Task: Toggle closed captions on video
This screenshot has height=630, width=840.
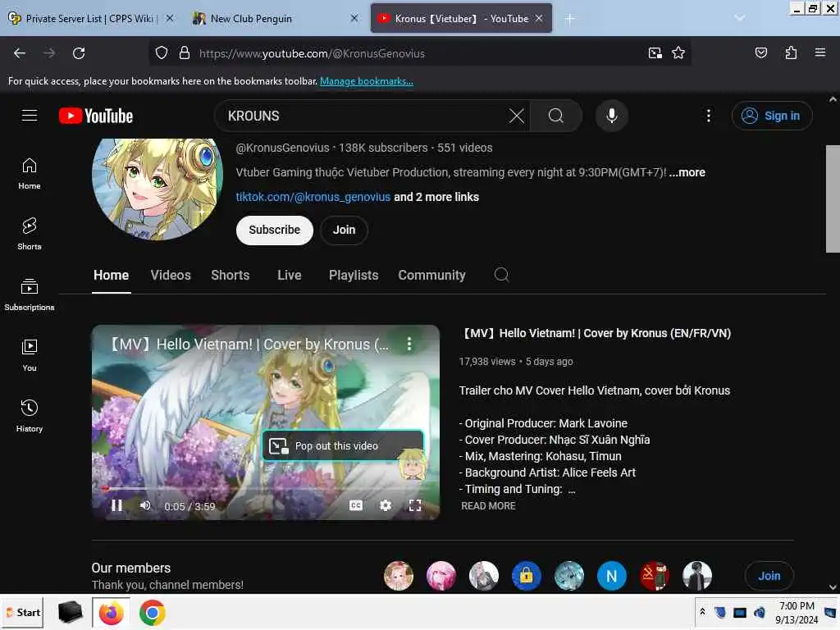Action: coord(356,505)
